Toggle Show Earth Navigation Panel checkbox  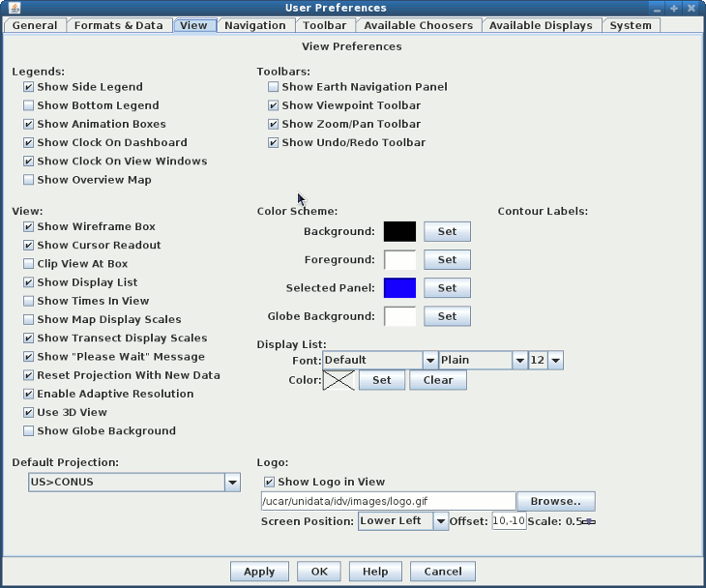point(274,87)
